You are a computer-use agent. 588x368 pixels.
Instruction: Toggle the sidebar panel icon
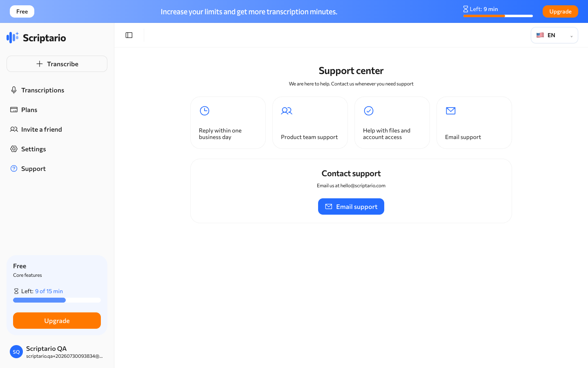129,35
